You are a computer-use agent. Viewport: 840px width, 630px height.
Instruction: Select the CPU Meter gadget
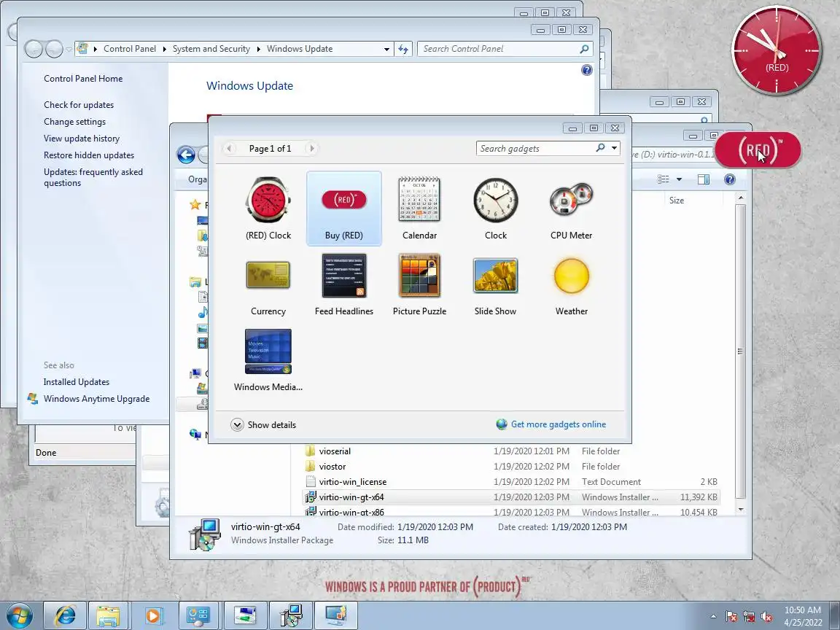tap(571, 209)
